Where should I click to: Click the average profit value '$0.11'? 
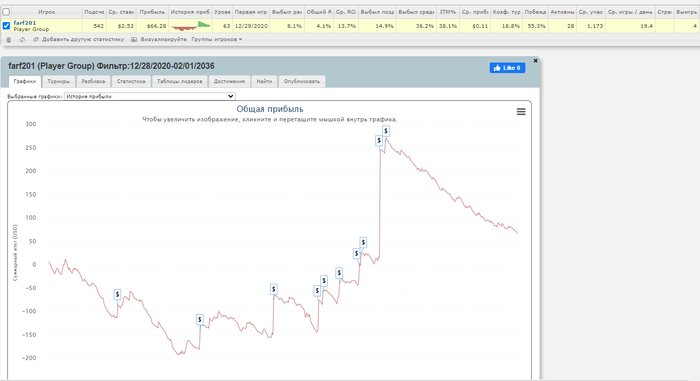pyautogui.click(x=480, y=26)
